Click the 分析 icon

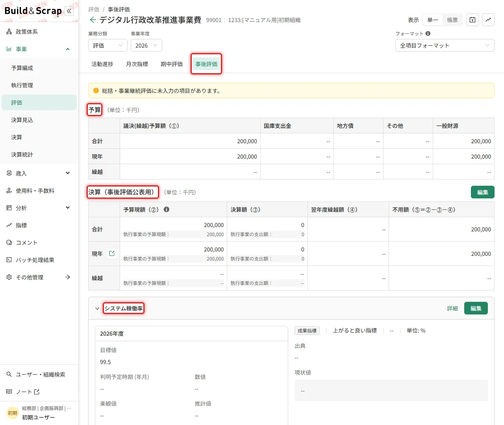(9, 208)
